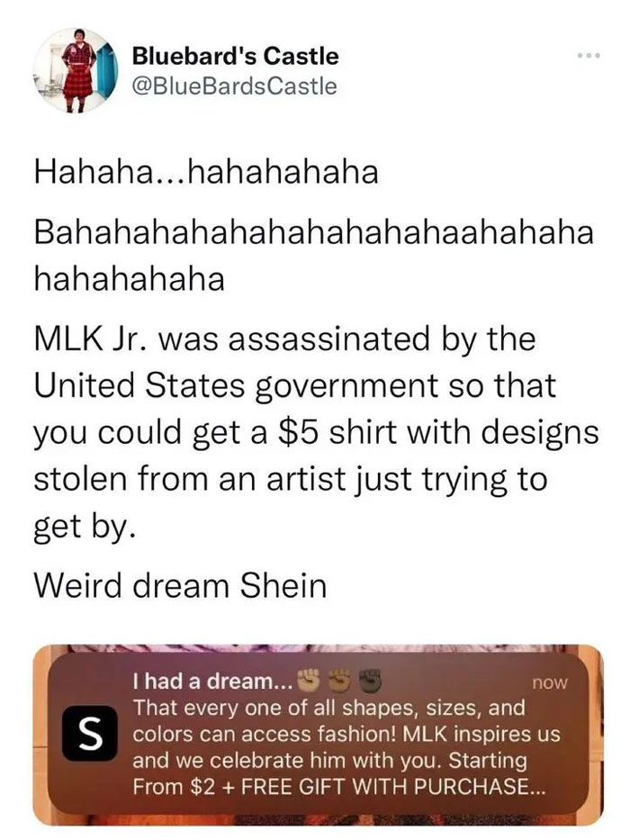Click the 'Hahaha...hahahahaha' first line
The image size is (630, 840).
tap(206, 172)
